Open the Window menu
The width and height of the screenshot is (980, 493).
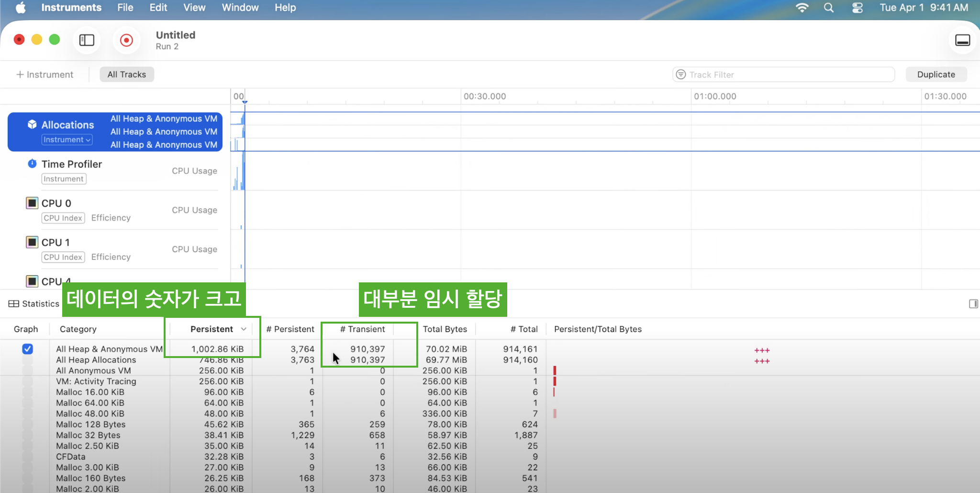(x=240, y=8)
